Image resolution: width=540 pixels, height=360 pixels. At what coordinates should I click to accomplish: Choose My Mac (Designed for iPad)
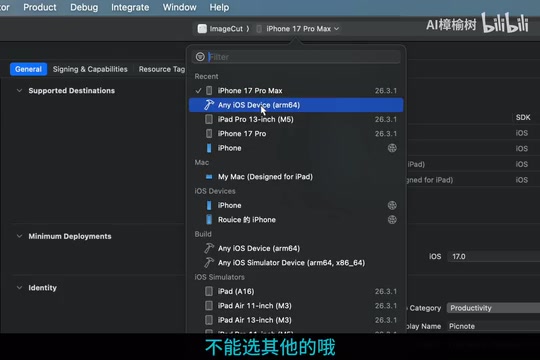click(x=296, y=177)
